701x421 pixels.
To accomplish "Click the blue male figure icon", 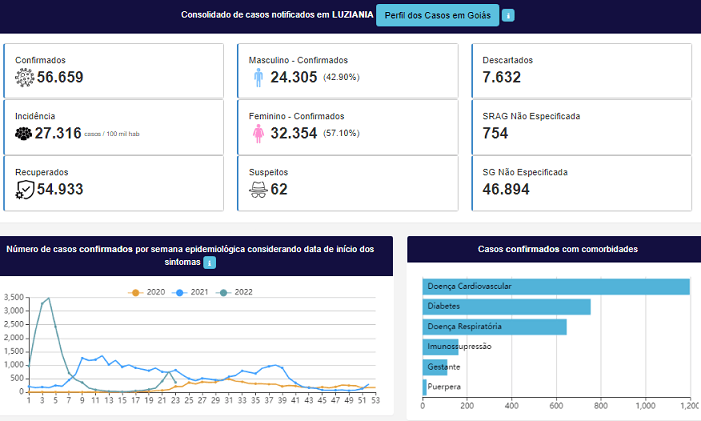I will coord(258,77).
